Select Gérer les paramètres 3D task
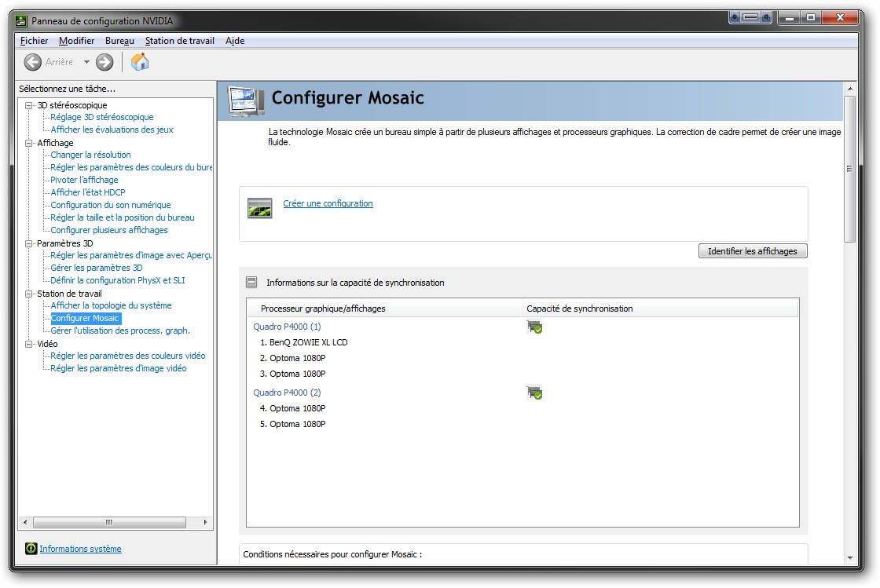Screen dimensions: 880x588 pyautogui.click(x=96, y=268)
